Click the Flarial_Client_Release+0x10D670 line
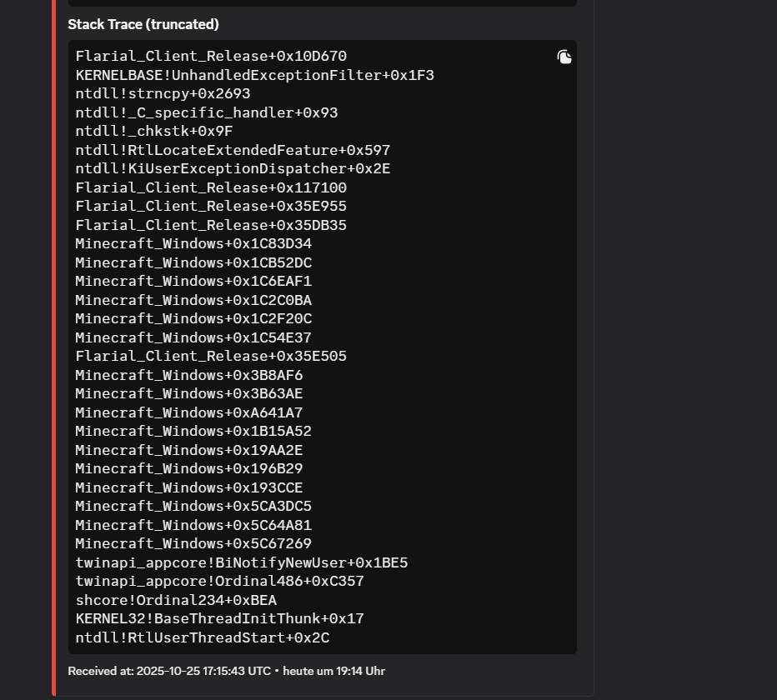This screenshot has width=777, height=700. click(x=211, y=56)
